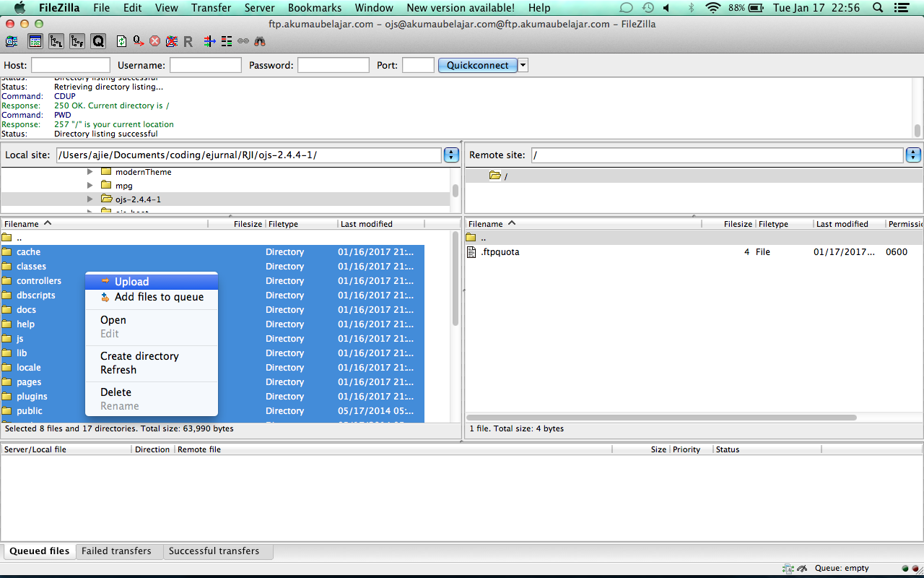Click the binoculars file search icon
Image resolution: width=924 pixels, height=578 pixels.
tap(260, 42)
